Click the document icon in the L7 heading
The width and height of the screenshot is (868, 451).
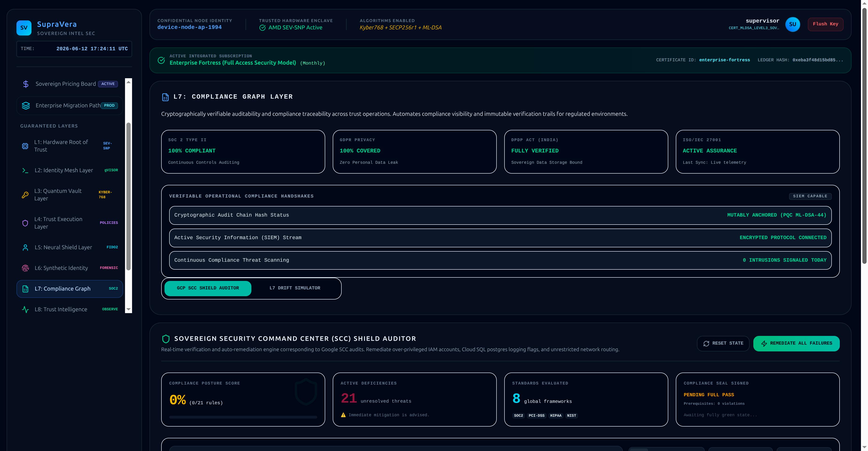coord(165,97)
